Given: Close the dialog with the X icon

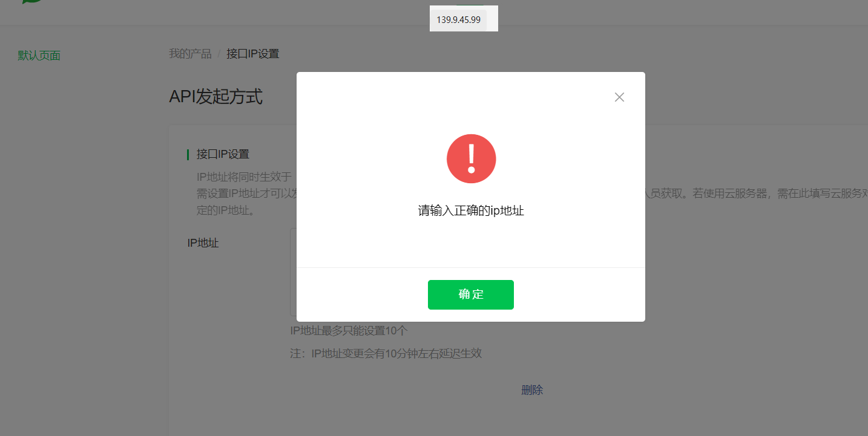Looking at the screenshot, I should (619, 97).
